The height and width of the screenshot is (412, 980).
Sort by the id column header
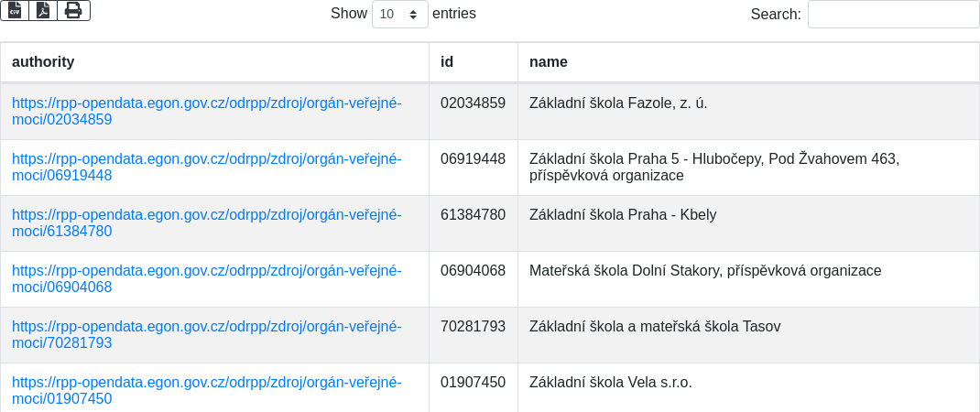pyautogui.click(x=447, y=62)
